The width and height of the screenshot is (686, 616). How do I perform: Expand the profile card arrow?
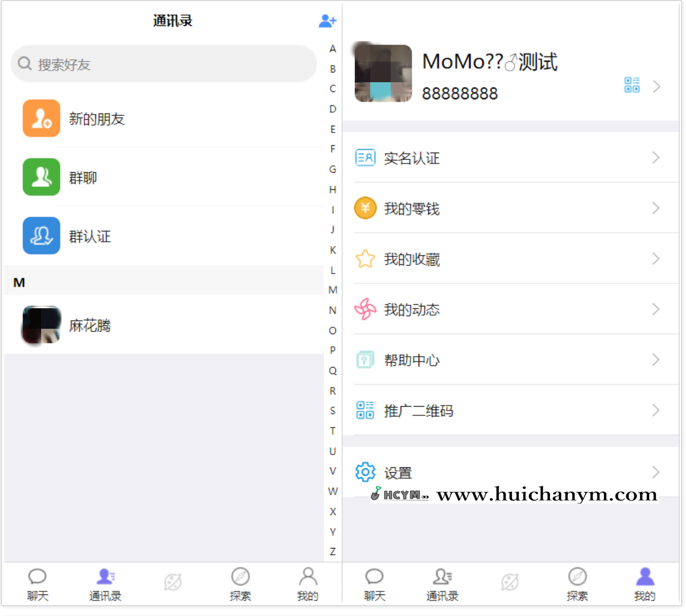pyautogui.click(x=657, y=86)
